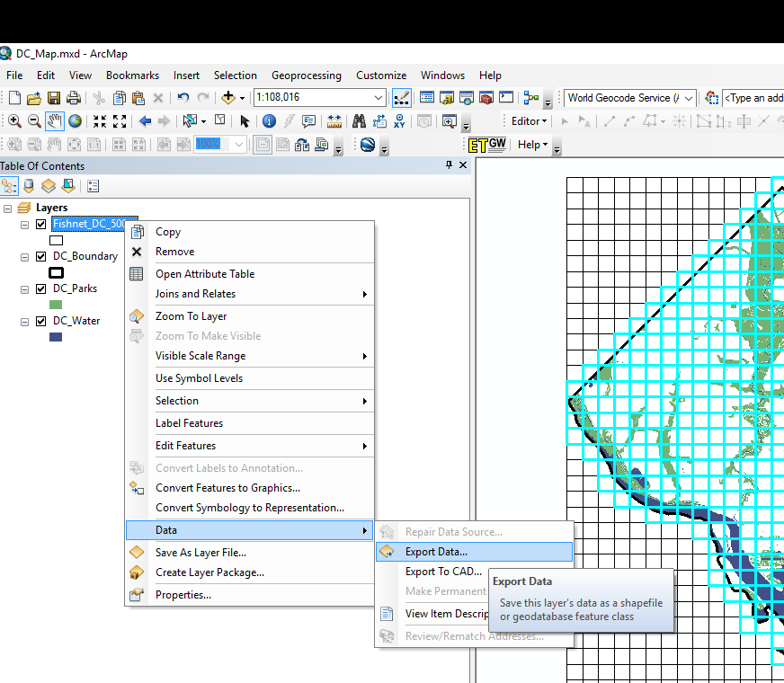Viewport: 784px width, 683px height.
Task: Collapse the Layers data frame tree
Action: (8, 208)
